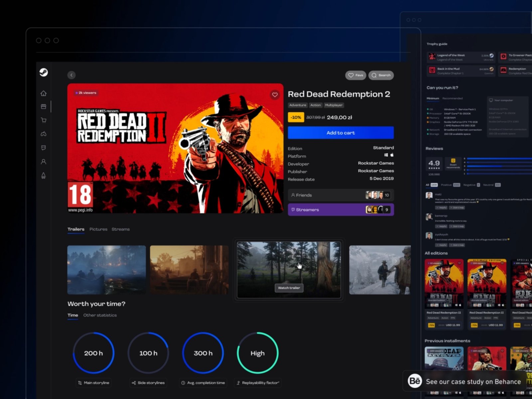Open the rocket icon in the sidebar
Image resolution: width=532 pixels, height=399 pixels.
[44, 175]
